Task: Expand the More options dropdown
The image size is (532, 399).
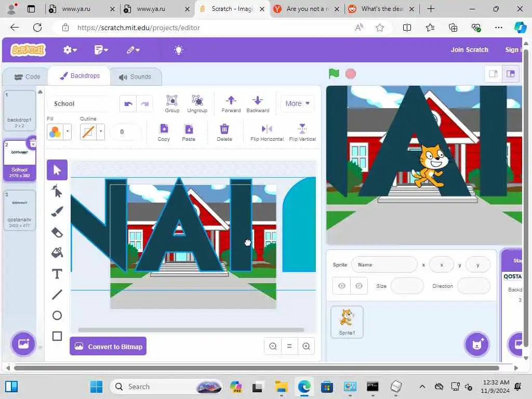Action: pos(297,103)
